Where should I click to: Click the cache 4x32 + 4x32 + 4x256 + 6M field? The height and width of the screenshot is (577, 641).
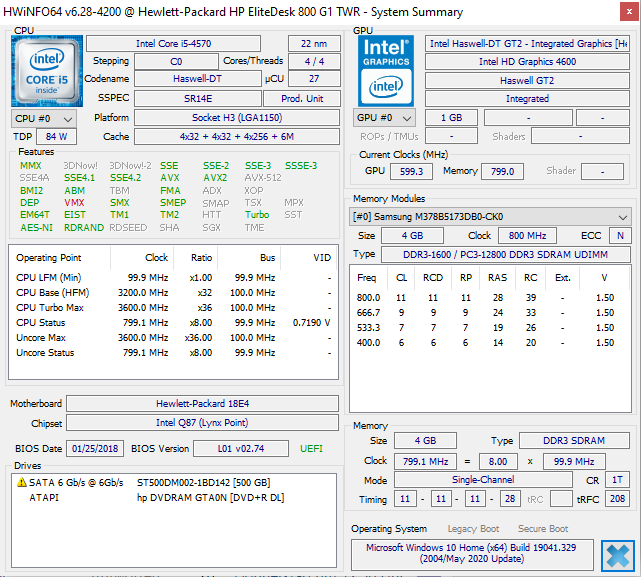click(x=237, y=137)
